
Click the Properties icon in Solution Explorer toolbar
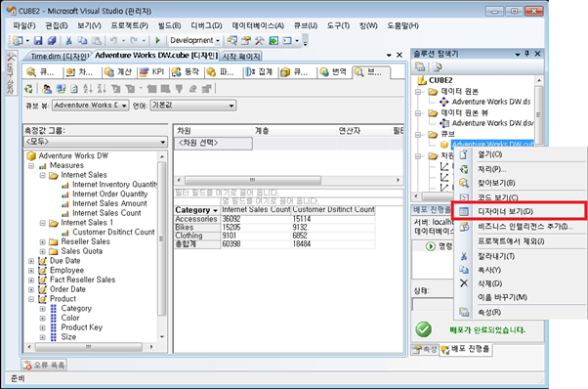pyautogui.click(x=420, y=67)
